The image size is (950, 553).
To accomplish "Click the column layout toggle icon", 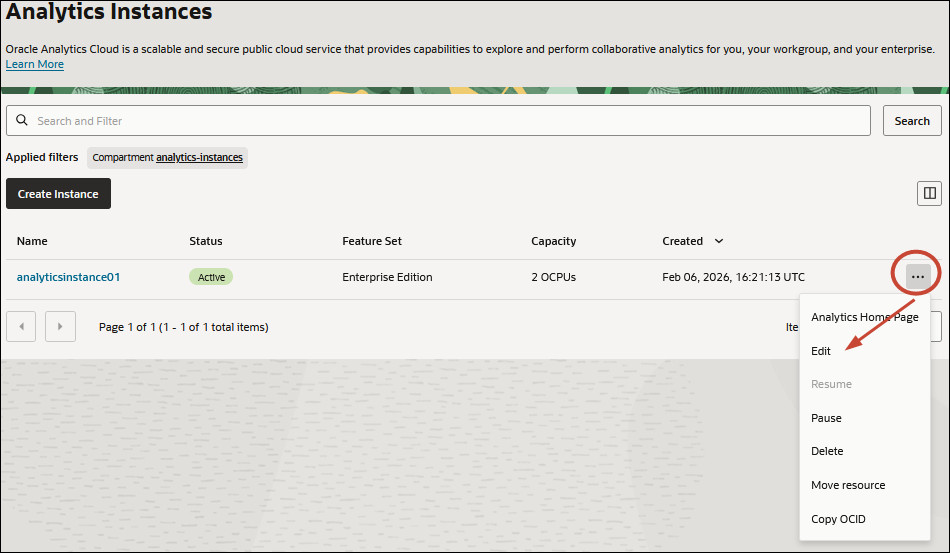I will click(929, 193).
